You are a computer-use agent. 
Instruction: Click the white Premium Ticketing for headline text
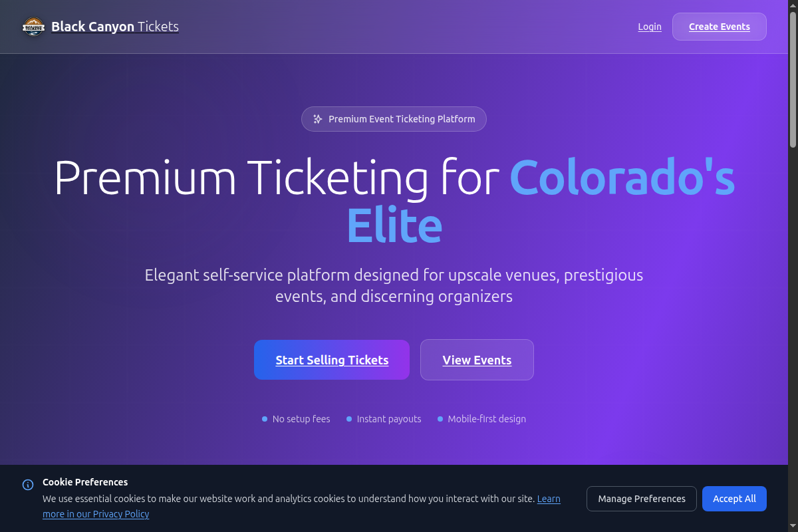tap(276, 178)
